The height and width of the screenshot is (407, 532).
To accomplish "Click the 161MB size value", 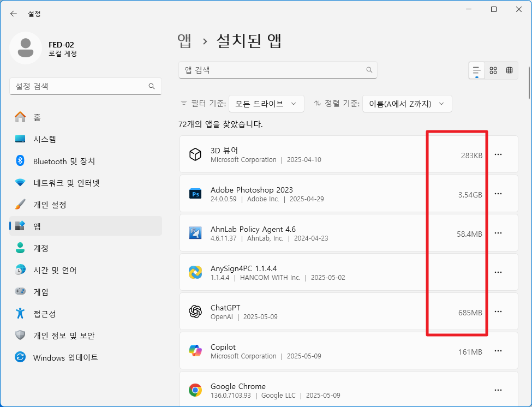I will click(470, 352).
